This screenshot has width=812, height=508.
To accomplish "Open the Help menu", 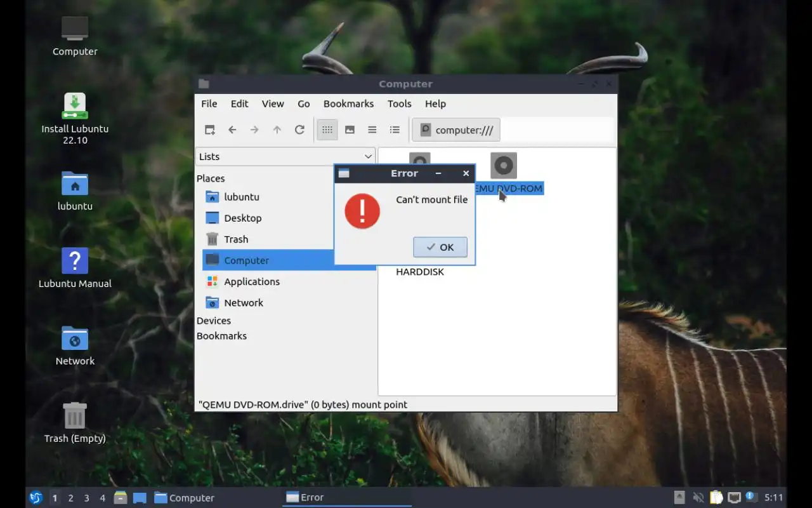I will (x=435, y=104).
